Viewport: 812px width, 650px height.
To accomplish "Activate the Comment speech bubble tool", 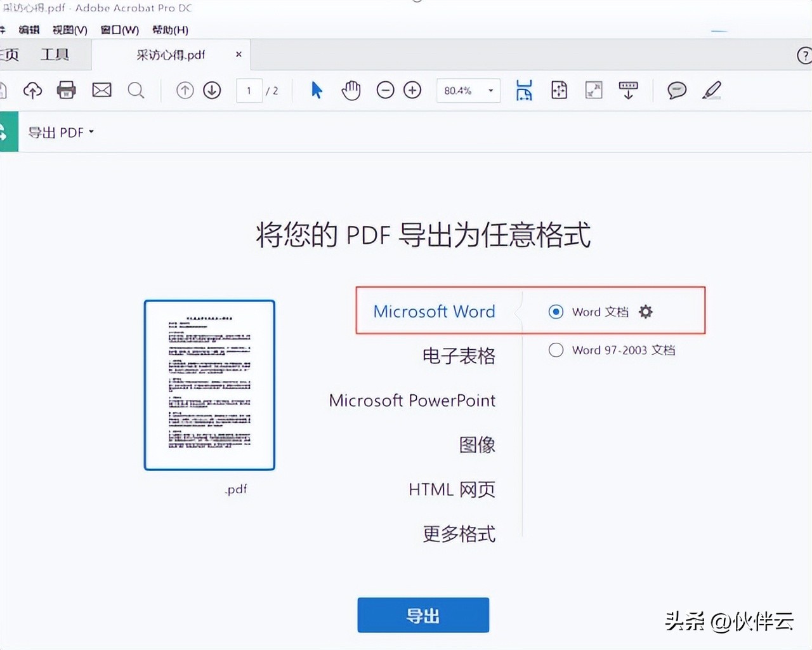I will tap(676, 90).
